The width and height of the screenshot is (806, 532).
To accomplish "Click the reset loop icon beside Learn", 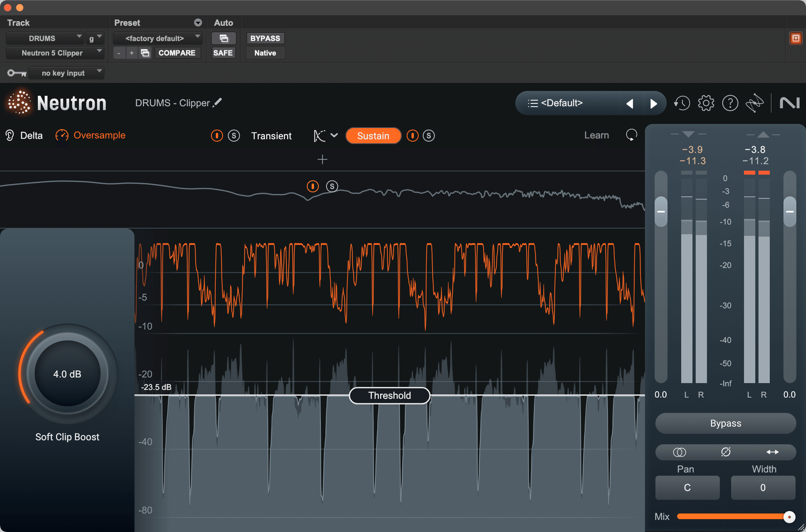I will point(631,135).
